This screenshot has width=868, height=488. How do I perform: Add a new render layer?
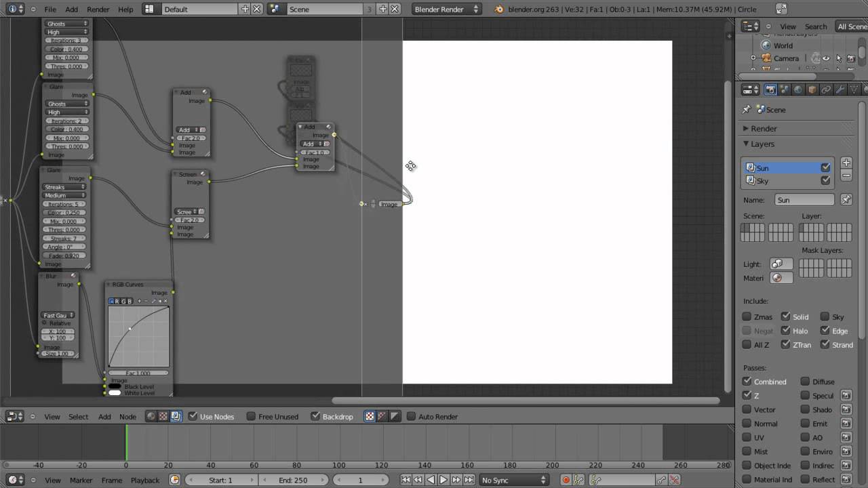tap(846, 163)
